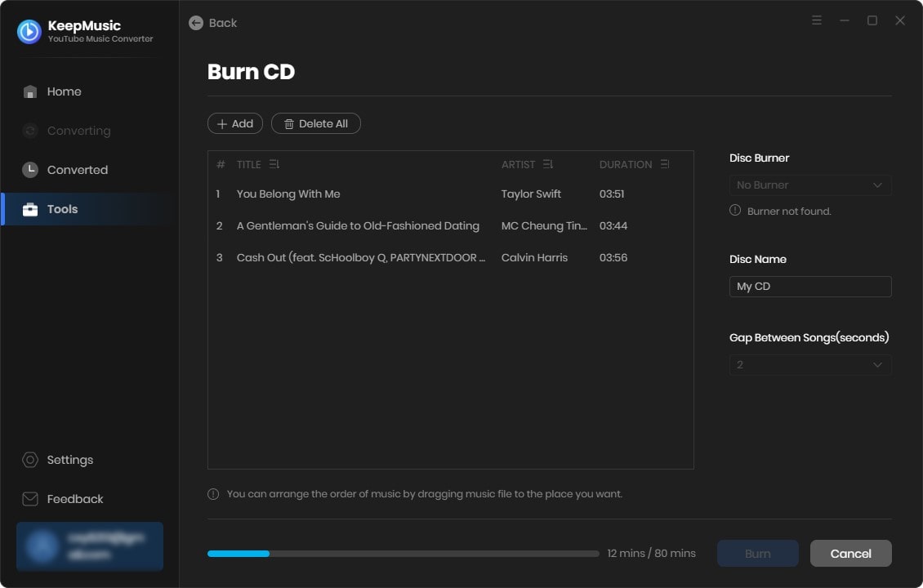
Task: Open the Converted section
Action: pyautogui.click(x=77, y=170)
